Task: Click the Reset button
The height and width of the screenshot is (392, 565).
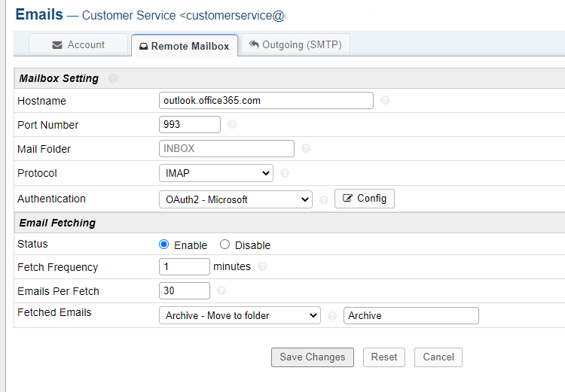Action: (x=384, y=357)
